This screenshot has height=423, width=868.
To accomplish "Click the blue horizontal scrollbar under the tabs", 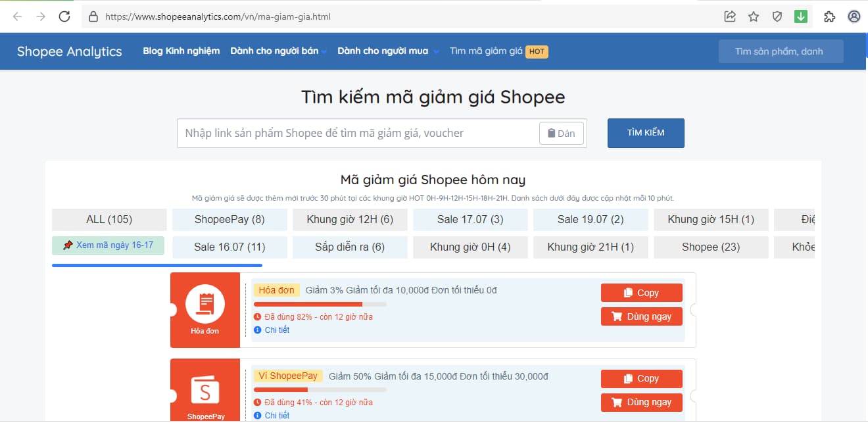I will click(x=157, y=266).
